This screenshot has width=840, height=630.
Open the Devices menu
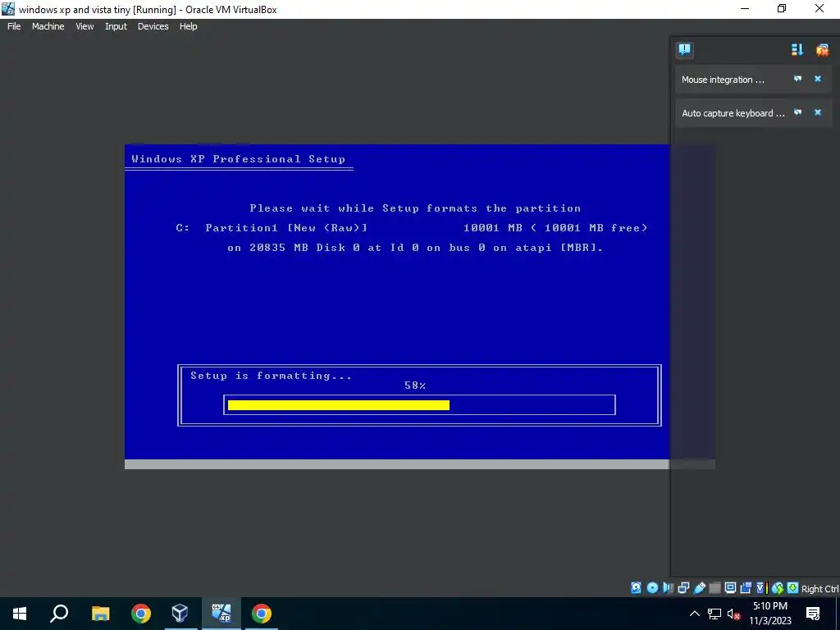pos(153,26)
